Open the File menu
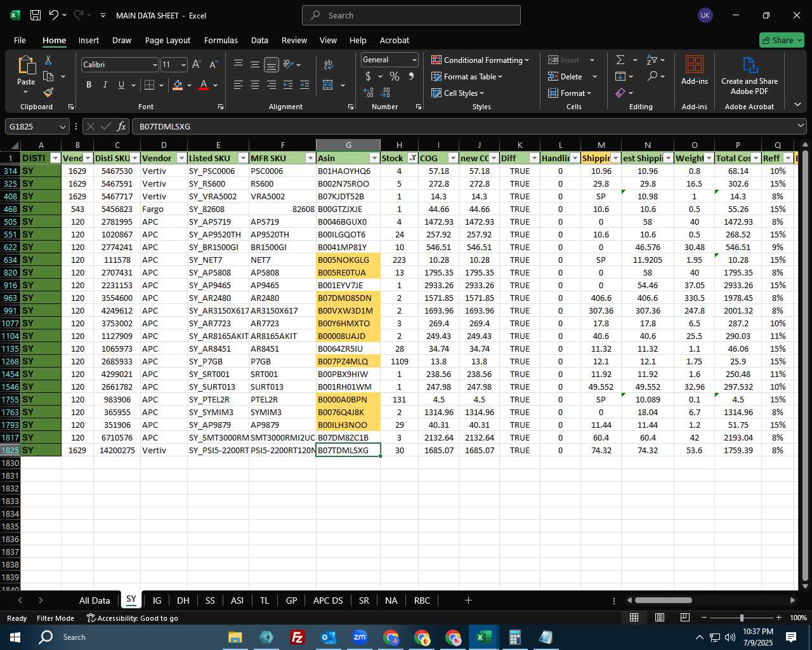This screenshot has width=812, height=650. click(x=20, y=40)
